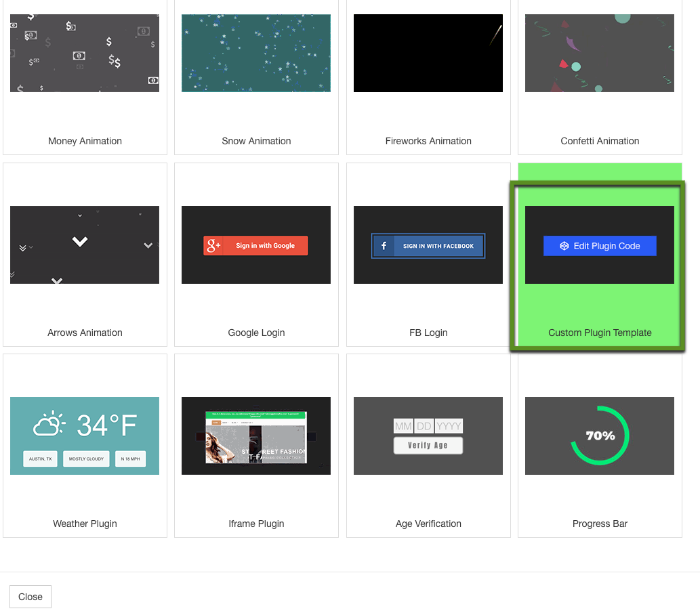Choose the Snow Animation preview
The image size is (700, 615).
point(256,53)
